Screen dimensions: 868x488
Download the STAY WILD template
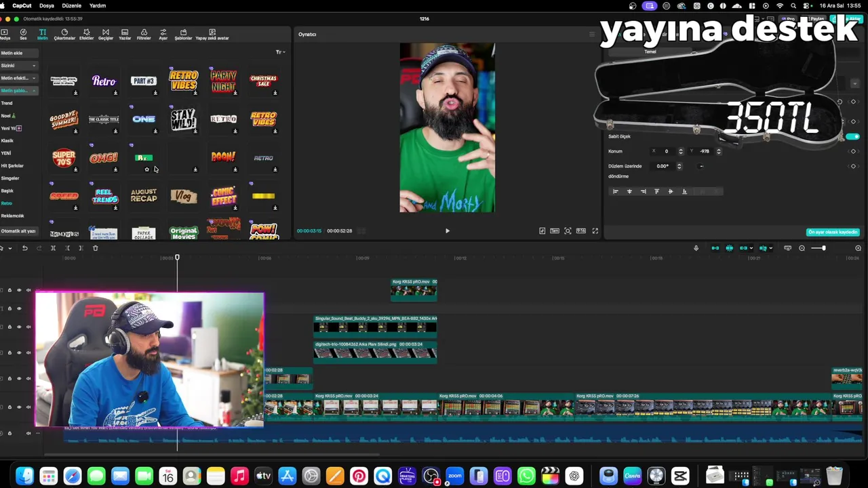195,131
